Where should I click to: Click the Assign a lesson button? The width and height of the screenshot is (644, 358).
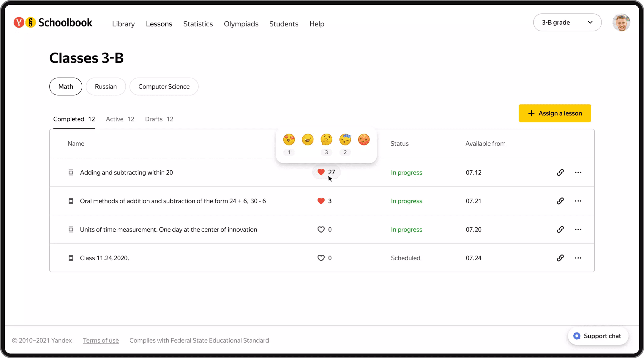point(555,113)
